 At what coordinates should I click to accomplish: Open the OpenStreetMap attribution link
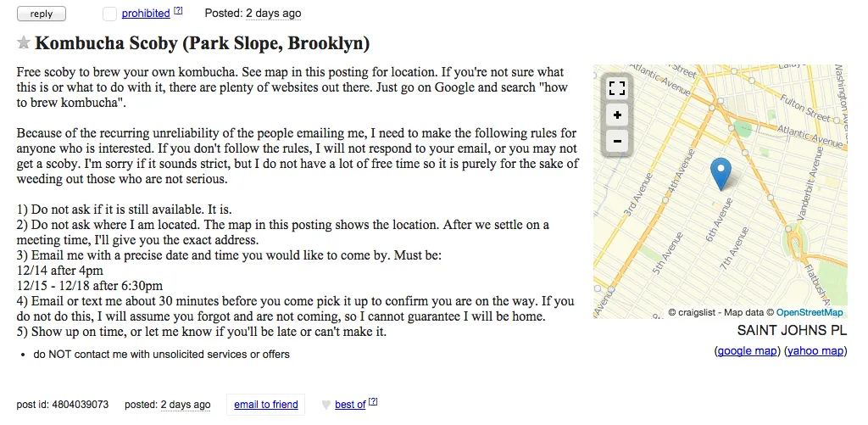[810, 312]
